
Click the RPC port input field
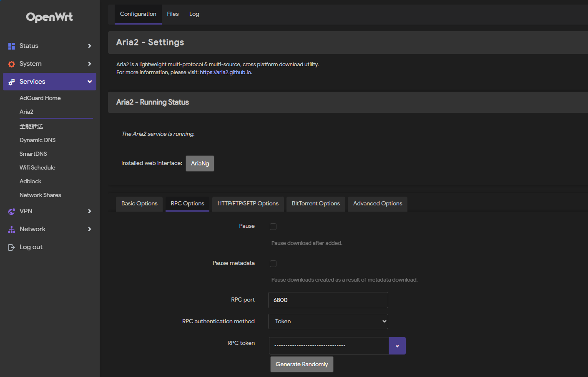[x=328, y=300]
